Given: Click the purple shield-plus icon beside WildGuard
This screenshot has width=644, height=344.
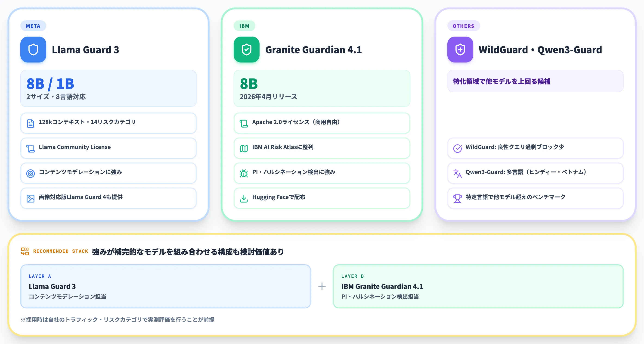Looking at the screenshot, I should click(460, 50).
